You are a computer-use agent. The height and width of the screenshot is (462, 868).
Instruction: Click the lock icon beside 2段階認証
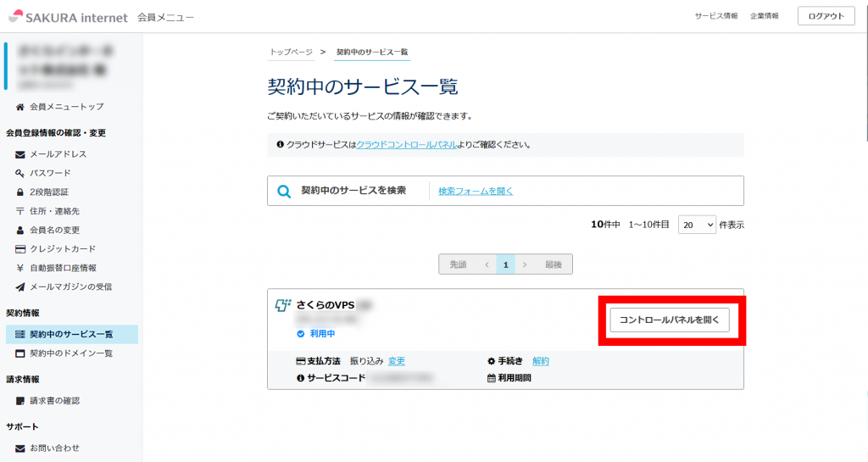20,192
